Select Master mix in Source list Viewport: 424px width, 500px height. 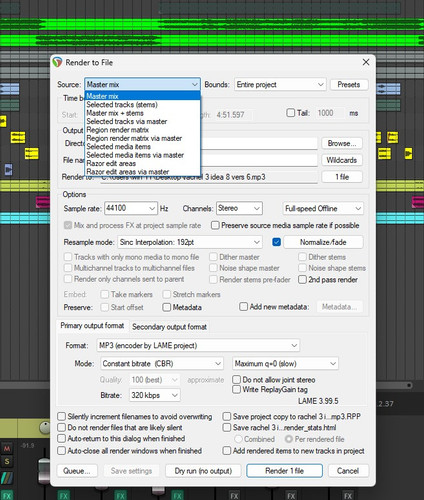coord(142,96)
